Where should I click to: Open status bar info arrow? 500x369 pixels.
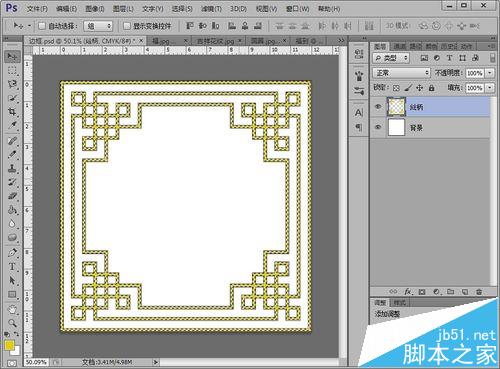(155, 362)
